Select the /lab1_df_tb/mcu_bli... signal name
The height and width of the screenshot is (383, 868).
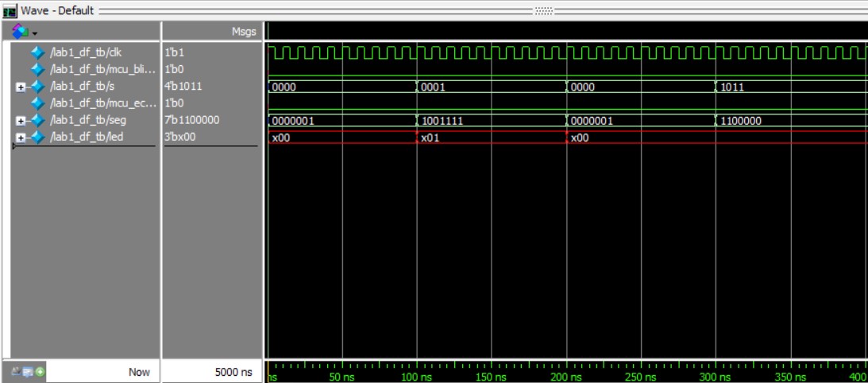101,70
